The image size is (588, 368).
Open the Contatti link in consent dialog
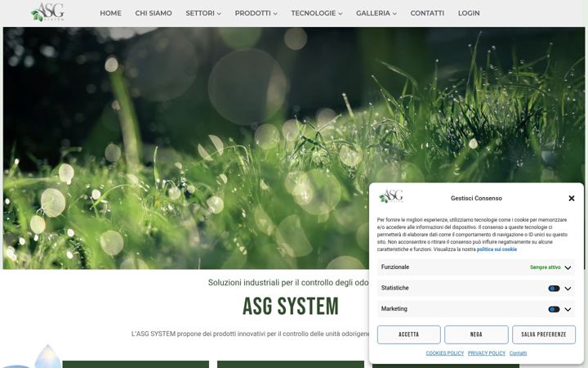point(518,353)
